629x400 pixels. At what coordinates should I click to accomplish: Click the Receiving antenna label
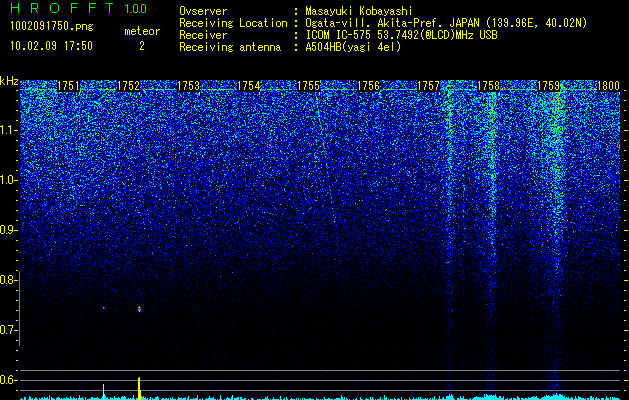(230, 47)
